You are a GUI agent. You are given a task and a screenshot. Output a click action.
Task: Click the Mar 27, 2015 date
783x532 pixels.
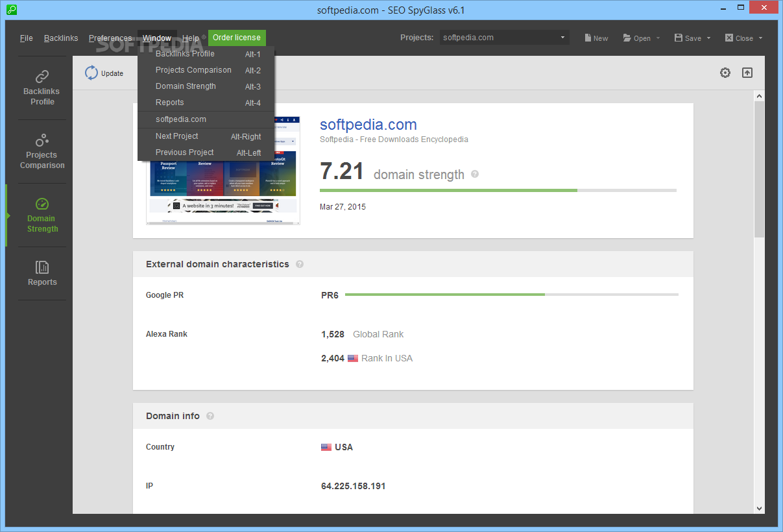(x=343, y=207)
